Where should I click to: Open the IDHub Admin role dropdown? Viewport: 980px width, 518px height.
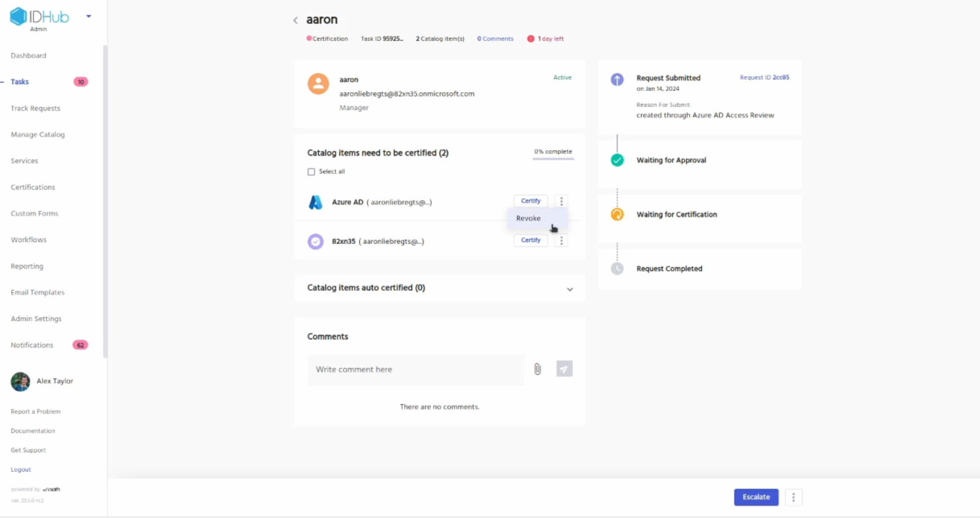(89, 17)
